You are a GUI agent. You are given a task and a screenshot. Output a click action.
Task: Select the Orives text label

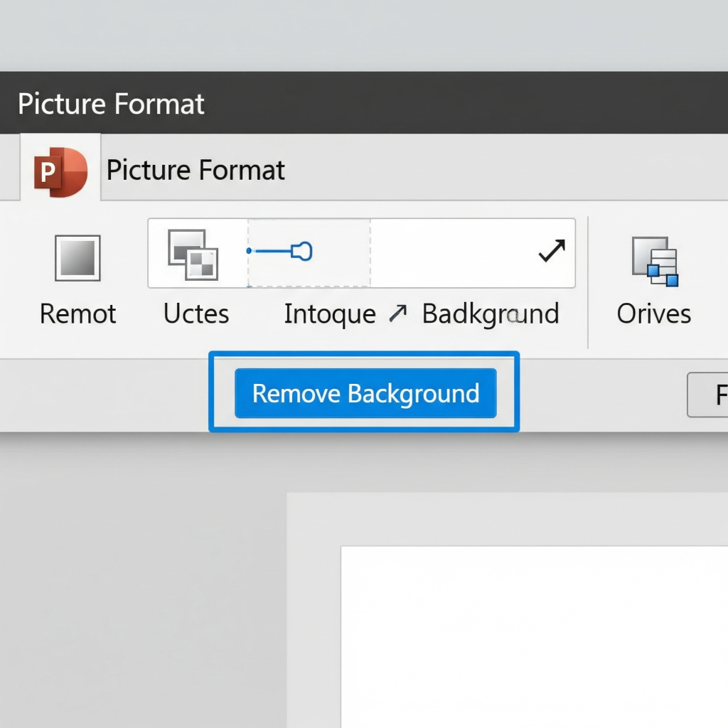[x=653, y=314]
